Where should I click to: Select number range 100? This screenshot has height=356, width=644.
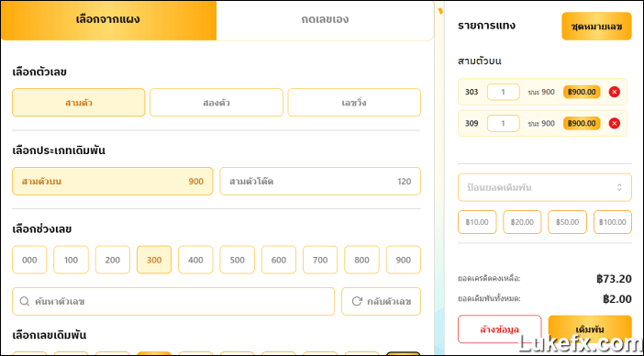click(71, 260)
